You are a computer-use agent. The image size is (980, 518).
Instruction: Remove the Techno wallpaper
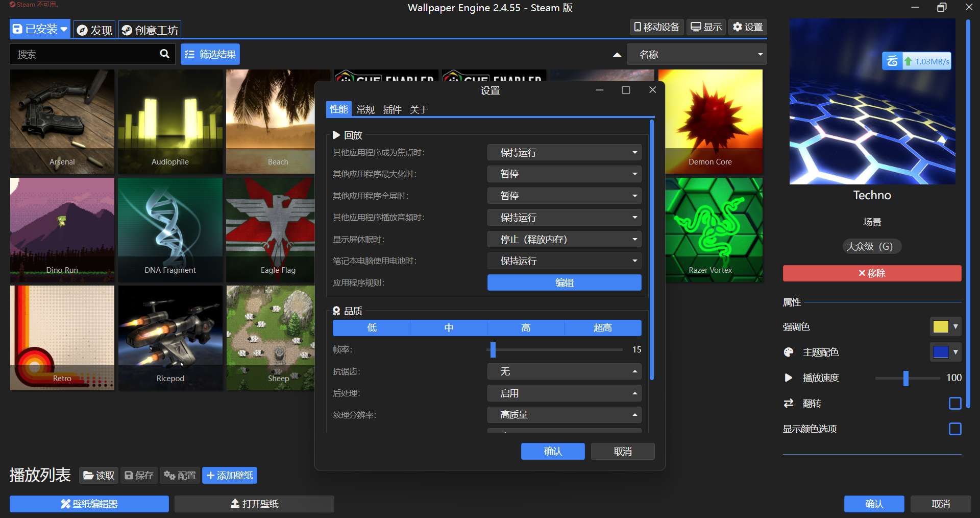click(872, 273)
